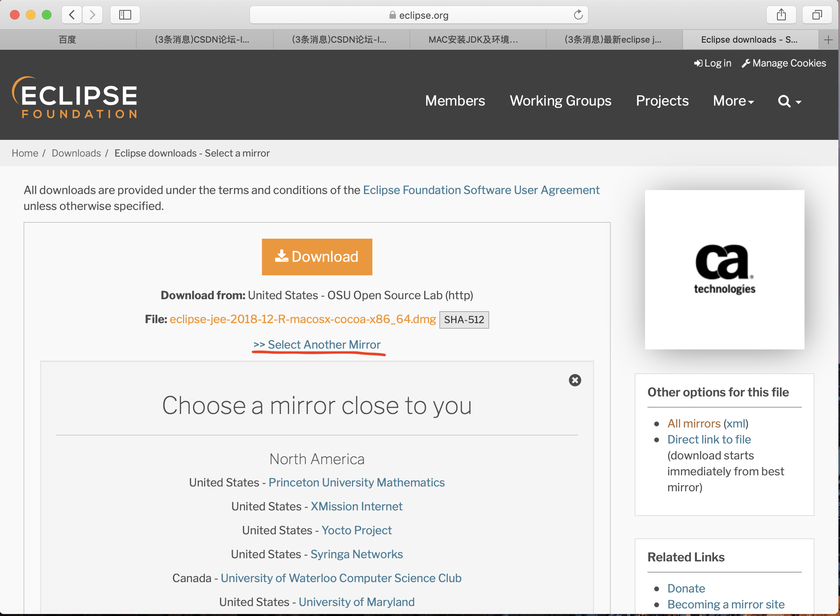Viewport: 840px width, 616px height.
Task: Click the orange Download button
Action: tap(317, 257)
